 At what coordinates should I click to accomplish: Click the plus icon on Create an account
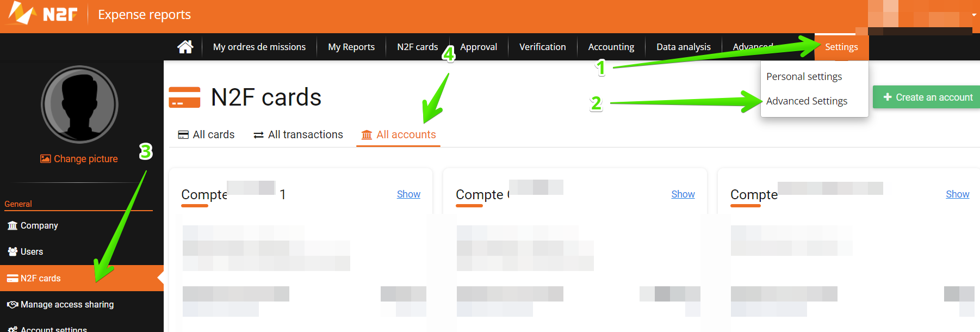coord(888,97)
